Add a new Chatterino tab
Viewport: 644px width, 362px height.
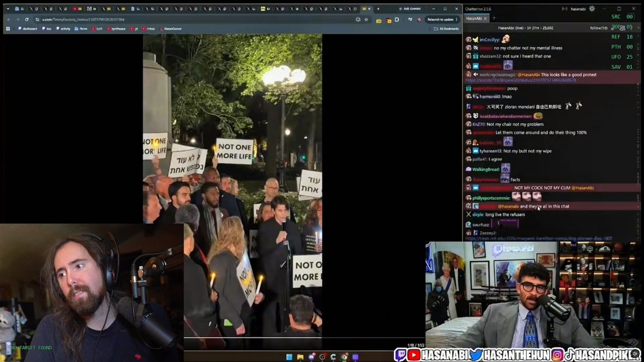click(x=494, y=18)
